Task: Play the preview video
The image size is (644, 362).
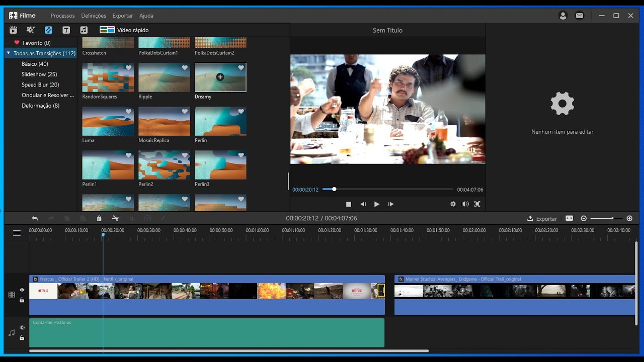Action: (x=377, y=204)
